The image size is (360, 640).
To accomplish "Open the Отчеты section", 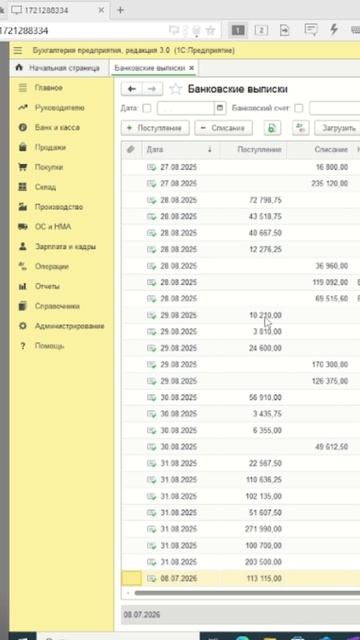I will [47, 286].
